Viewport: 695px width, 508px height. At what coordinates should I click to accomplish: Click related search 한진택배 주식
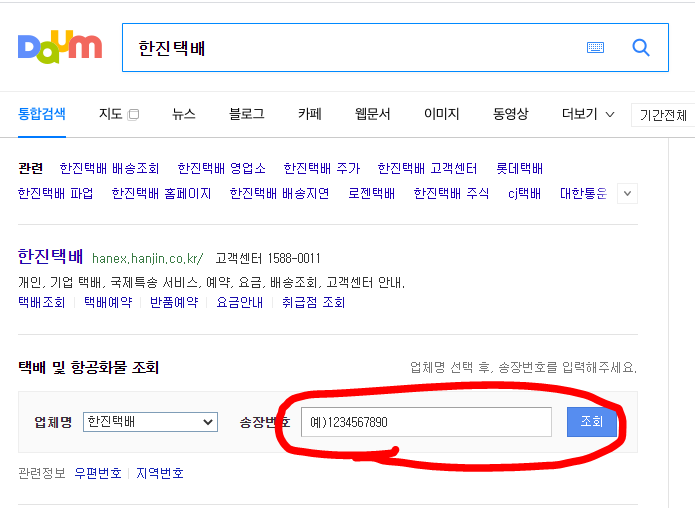451,193
